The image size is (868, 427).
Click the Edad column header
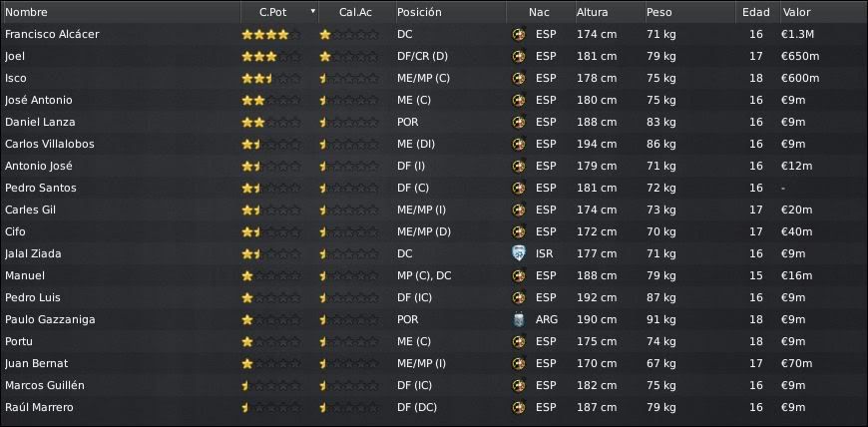(758, 12)
